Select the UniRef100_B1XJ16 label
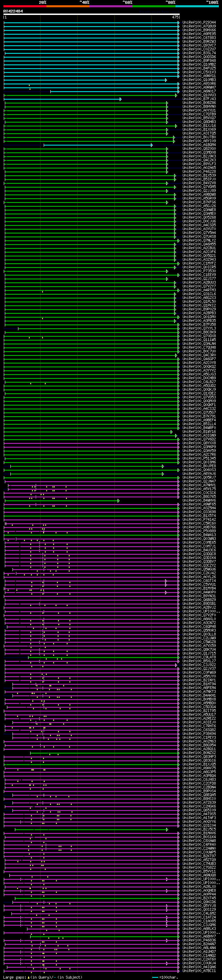This screenshot has width=222, height=980. click(199, 125)
